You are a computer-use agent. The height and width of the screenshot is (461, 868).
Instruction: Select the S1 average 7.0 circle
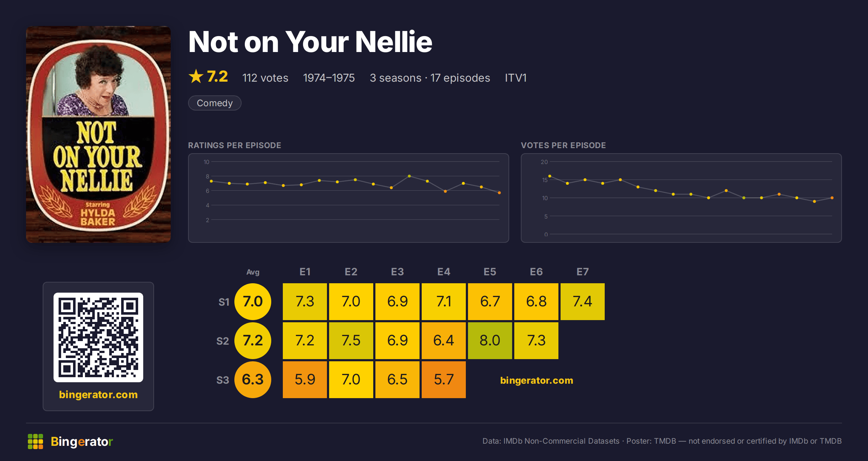point(253,302)
